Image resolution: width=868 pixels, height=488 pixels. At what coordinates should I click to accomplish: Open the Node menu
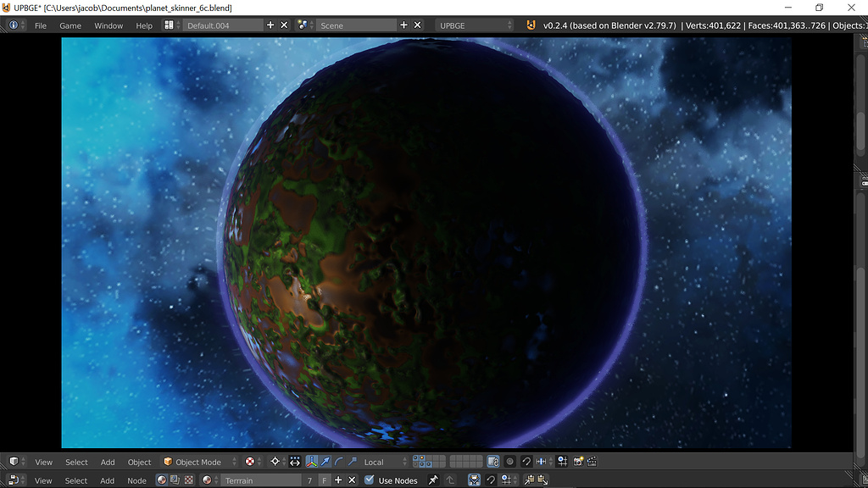pyautogui.click(x=136, y=481)
